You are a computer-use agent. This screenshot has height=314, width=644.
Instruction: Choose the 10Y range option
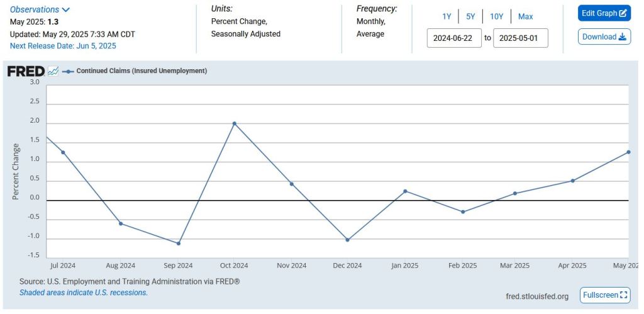pyautogui.click(x=496, y=16)
